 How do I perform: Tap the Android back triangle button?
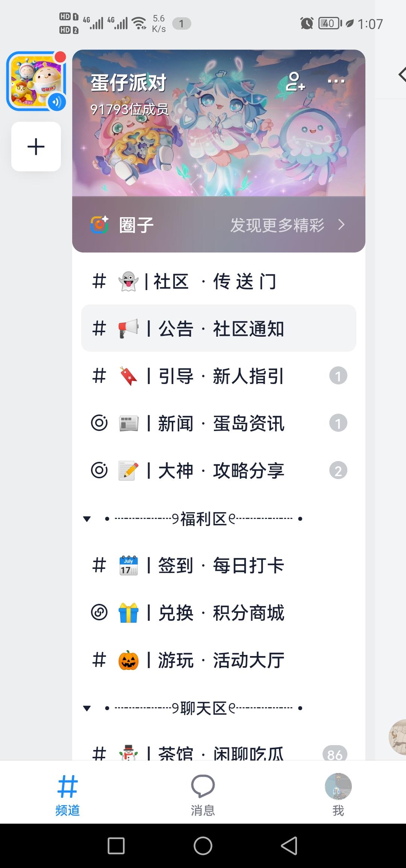(x=289, y=846)
